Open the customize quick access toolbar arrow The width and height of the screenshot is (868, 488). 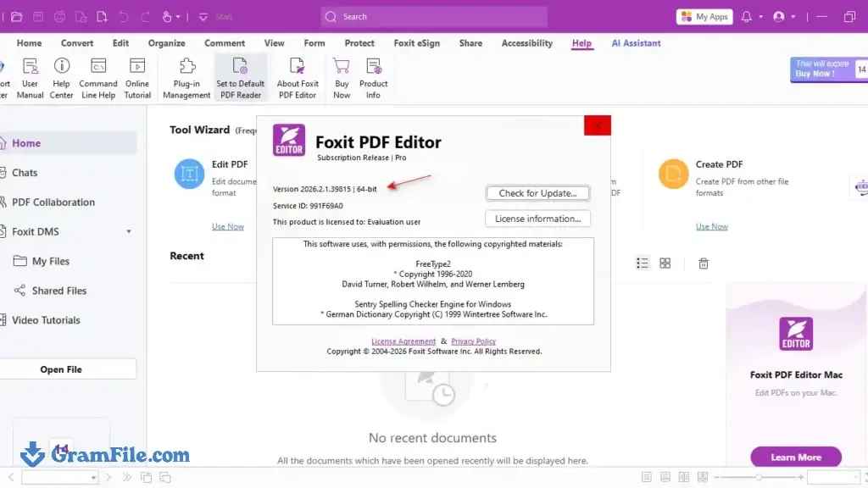(203, 17)
